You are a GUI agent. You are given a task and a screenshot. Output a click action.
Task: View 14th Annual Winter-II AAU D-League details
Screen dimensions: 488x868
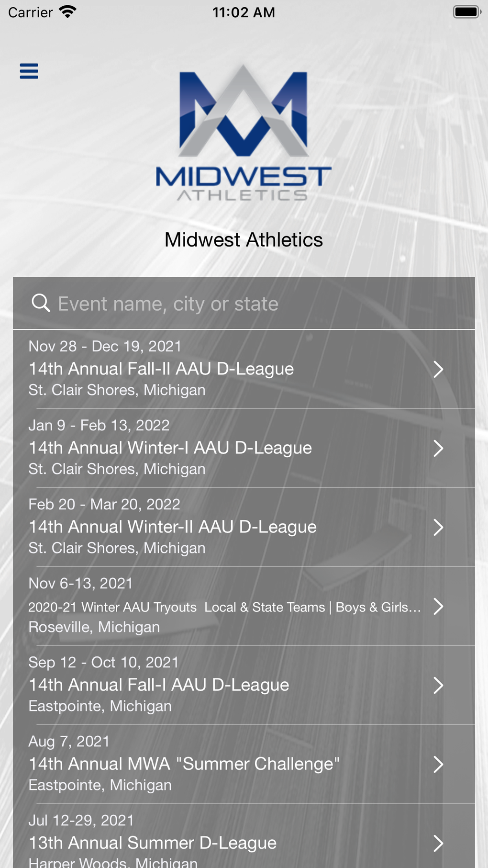(x=173, y=527)
